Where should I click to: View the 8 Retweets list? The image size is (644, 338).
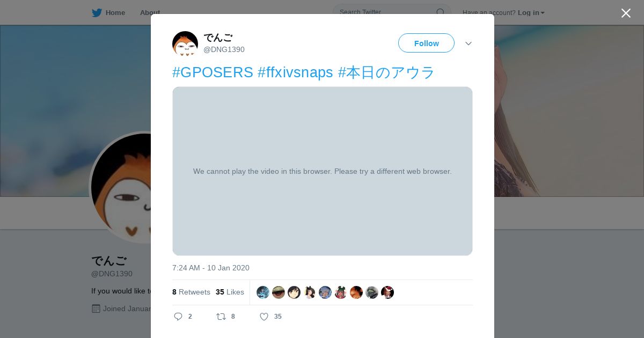point(191,292)
